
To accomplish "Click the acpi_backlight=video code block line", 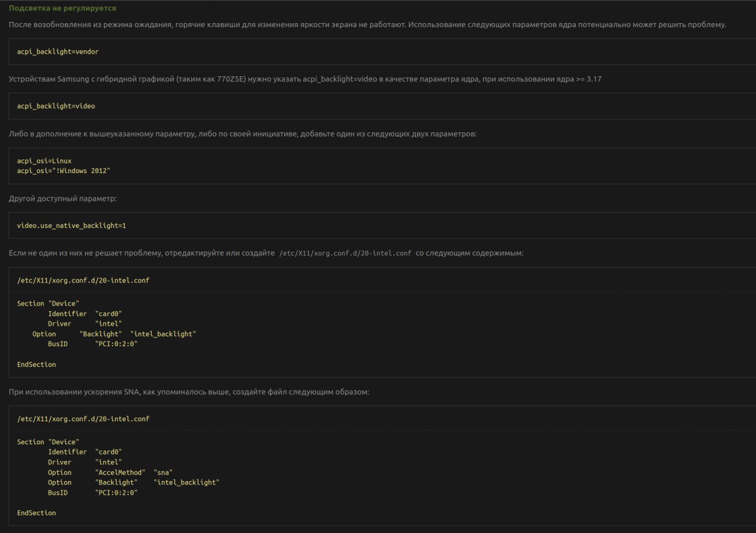I will point(56,106).
